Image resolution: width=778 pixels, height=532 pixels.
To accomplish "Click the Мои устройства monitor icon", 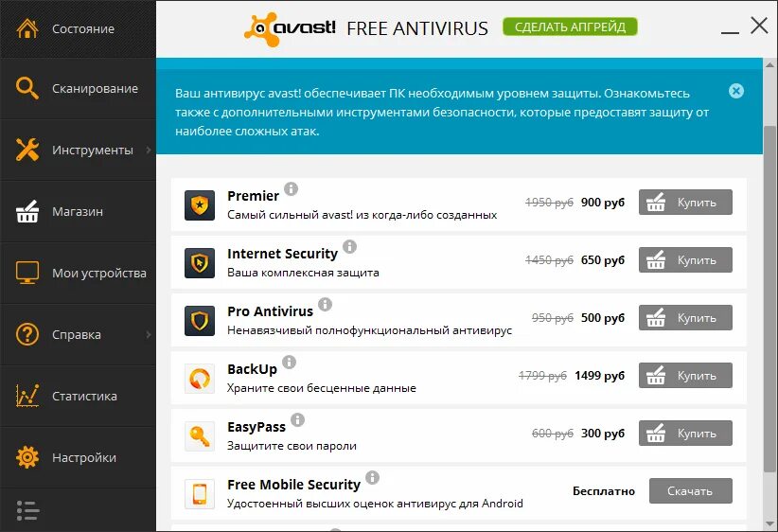I will (x=27, y=273).
